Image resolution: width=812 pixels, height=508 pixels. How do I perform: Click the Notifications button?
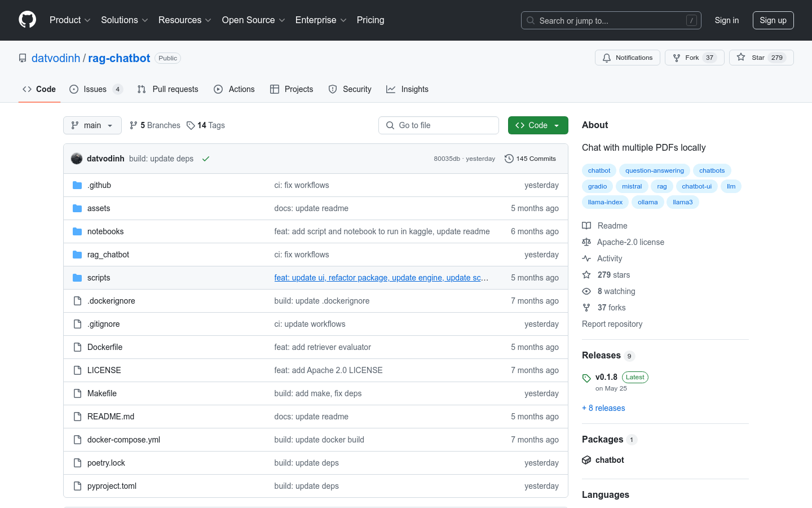(628, 58)
